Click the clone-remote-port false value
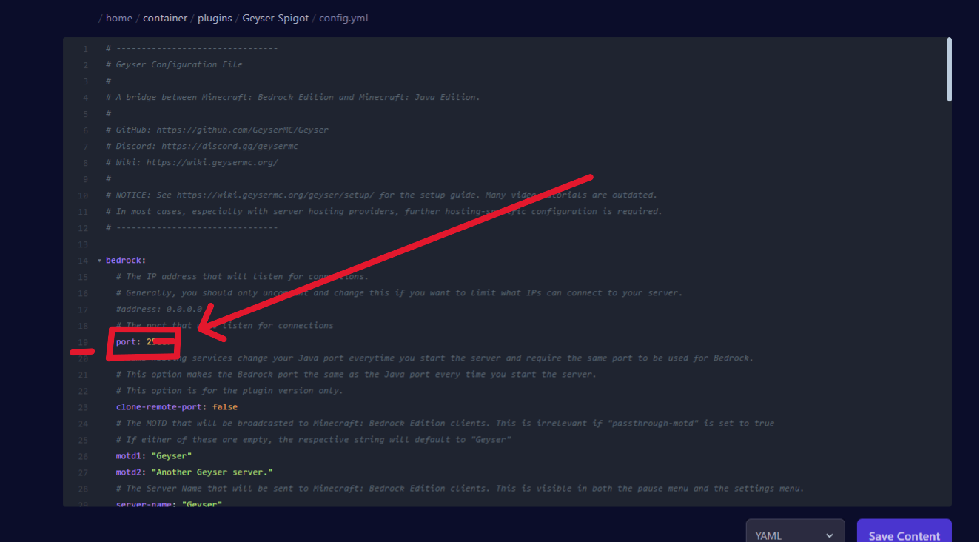Viewport: 980px width, 542px height. tap(224, 406)
